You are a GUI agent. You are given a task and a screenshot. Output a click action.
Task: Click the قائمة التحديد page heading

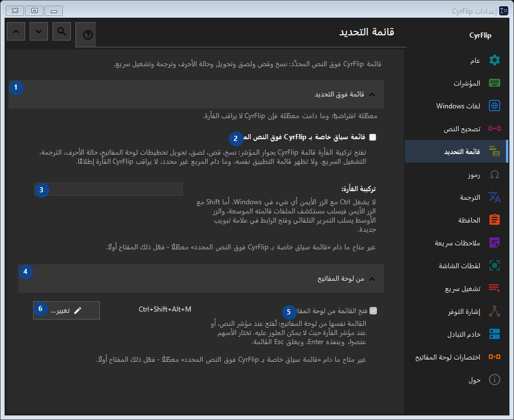pyautogui.click(x=367, y=32)
